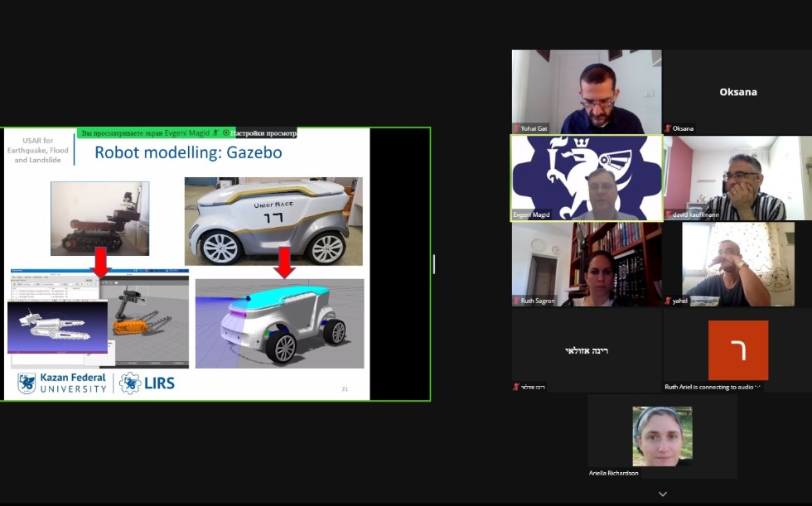Screen dimensions: 812x506
Task: Click the muted mic icon beside Ruth Sagron
Action: 516,301
